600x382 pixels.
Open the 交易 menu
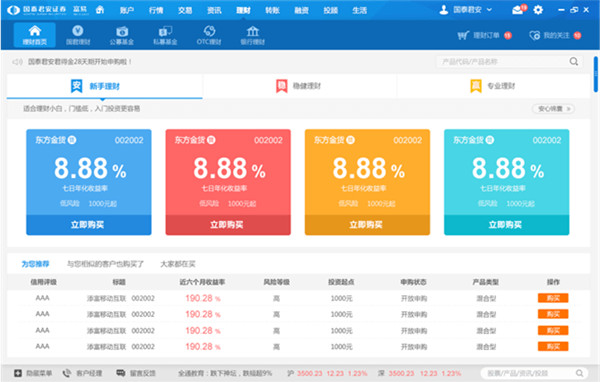coord(185,10)
